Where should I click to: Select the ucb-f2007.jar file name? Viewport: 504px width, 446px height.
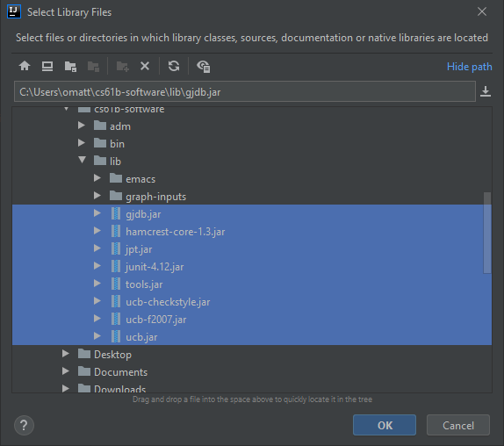156,320
